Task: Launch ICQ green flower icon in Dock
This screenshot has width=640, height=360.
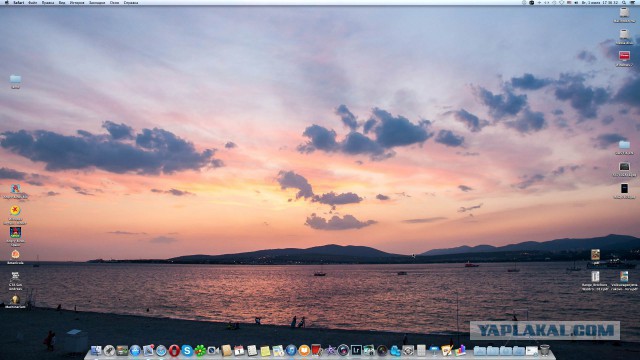Action: coord(200,350)
